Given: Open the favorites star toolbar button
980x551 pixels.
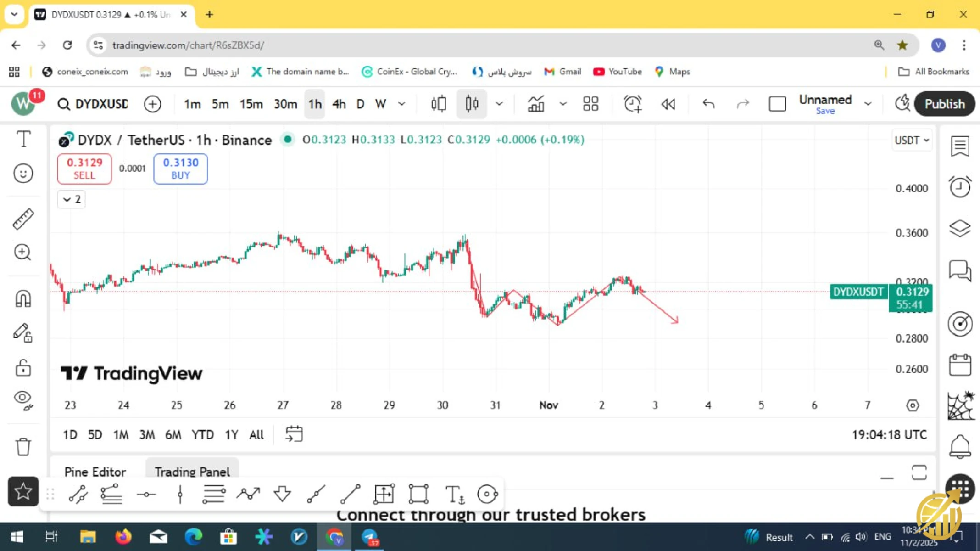Looking at the screenshot, I should tap(23, 492).
